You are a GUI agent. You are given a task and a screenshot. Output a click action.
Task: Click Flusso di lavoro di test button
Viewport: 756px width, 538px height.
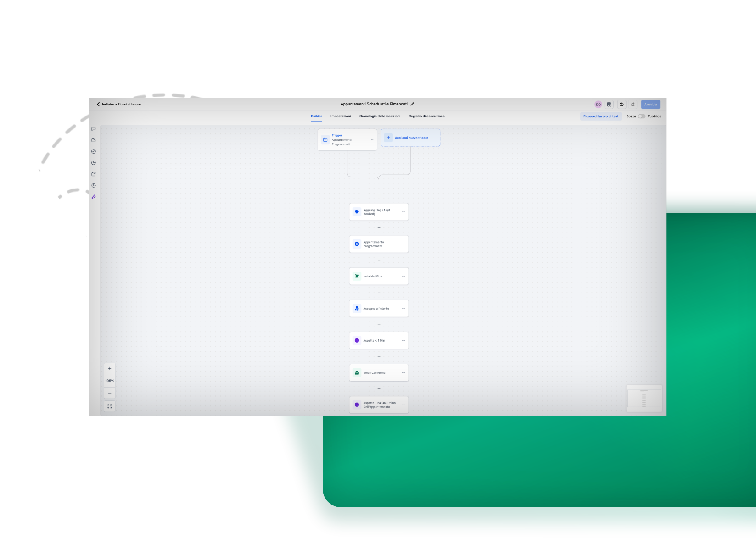tap(601, 116)
